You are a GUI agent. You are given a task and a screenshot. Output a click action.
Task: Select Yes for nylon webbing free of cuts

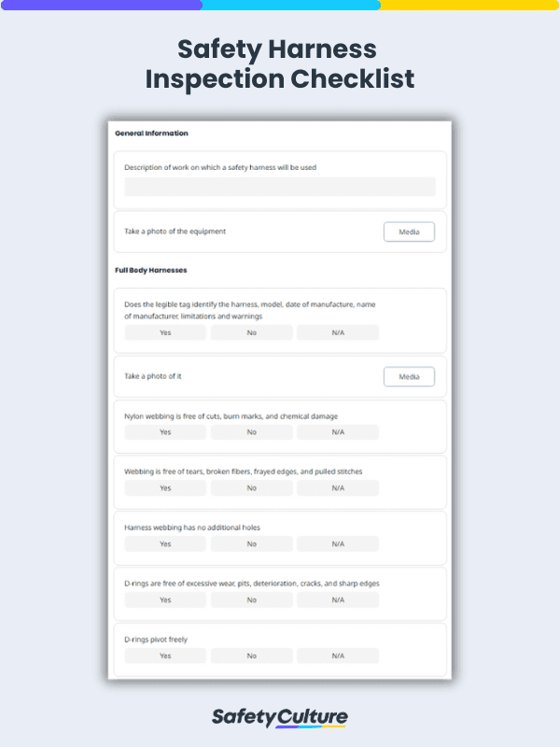click(x=164, y=431)
